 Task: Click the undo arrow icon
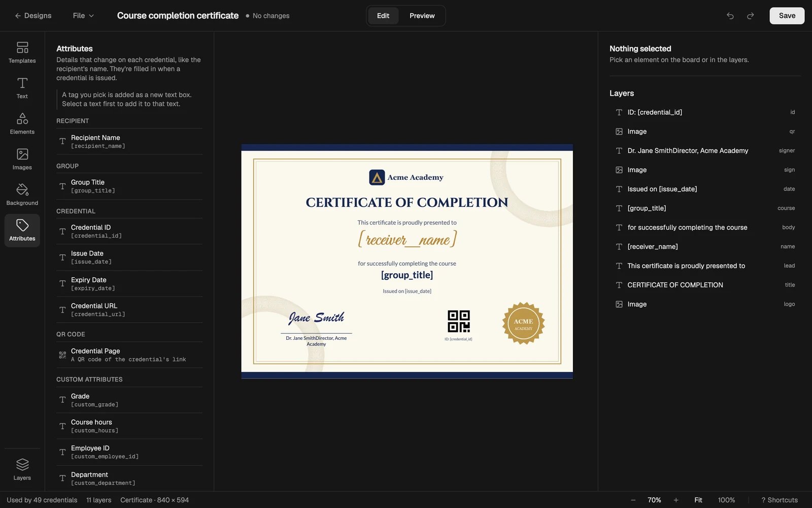click(730, 16)
